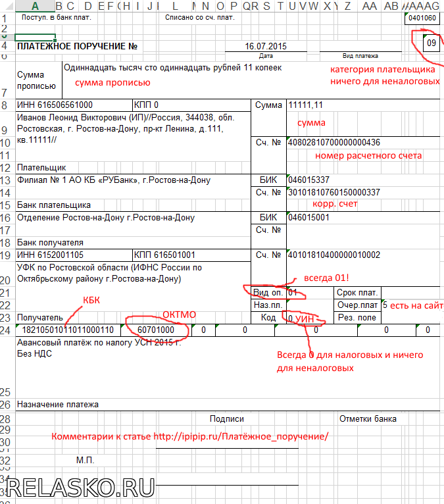
Task: Click the 'Банк получателя' label
Action: click(50, 243)
